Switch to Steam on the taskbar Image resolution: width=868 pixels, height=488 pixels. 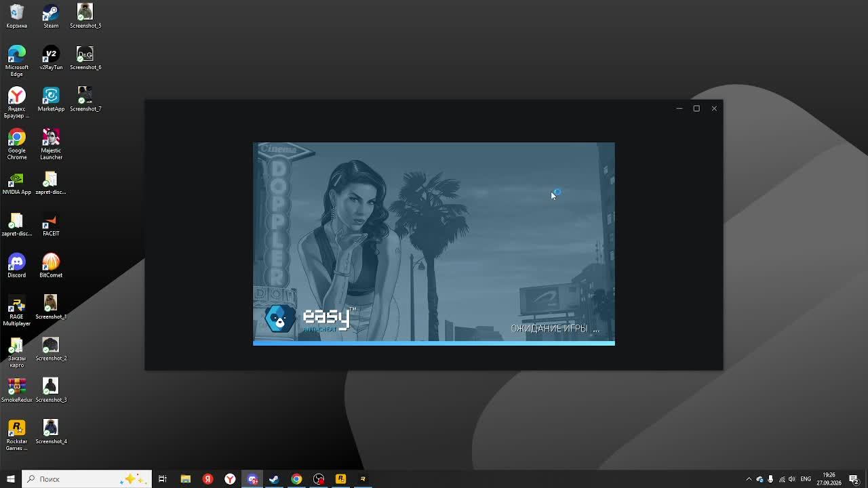274,479
